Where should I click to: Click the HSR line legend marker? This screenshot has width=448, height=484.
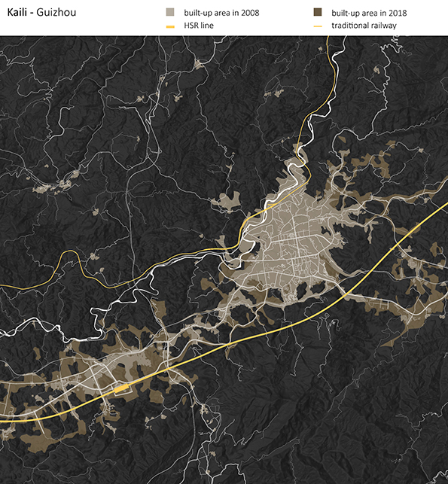170,27
